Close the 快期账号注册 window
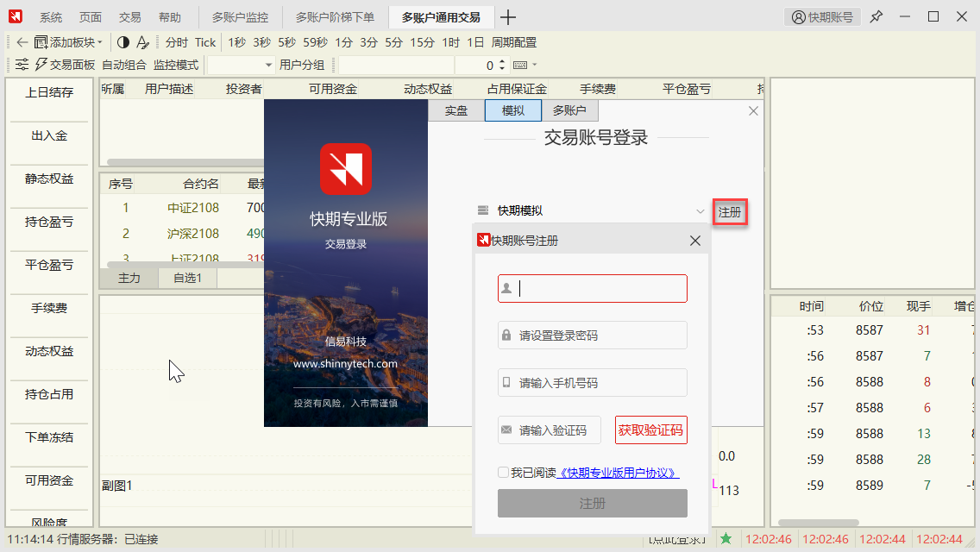 pos(695,241)
